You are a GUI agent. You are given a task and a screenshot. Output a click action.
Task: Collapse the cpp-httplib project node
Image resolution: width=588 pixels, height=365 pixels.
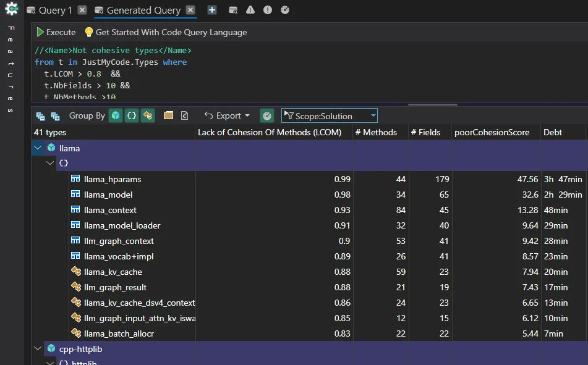pyautogui.click(x=38, y=348)
